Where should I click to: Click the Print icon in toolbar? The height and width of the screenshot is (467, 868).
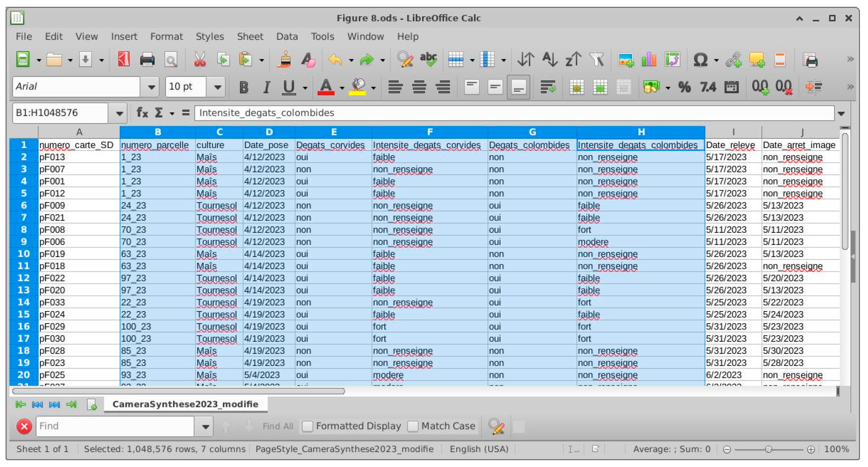tap(147, 60)
